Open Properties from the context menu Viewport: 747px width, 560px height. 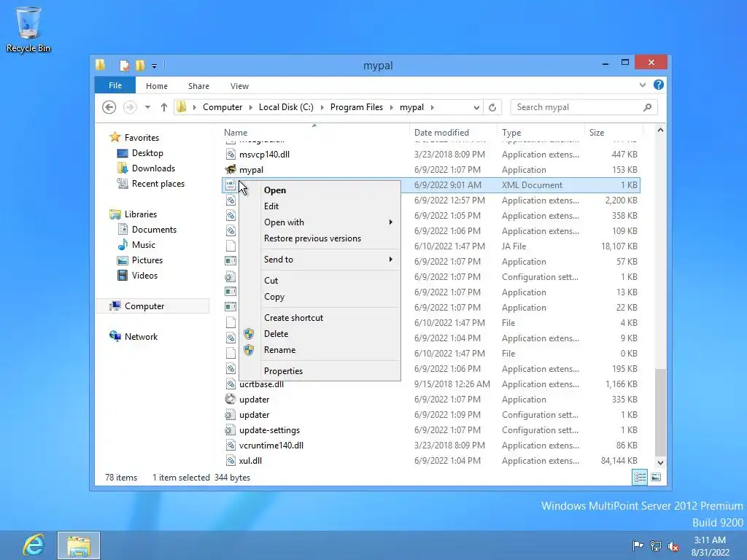320,371
